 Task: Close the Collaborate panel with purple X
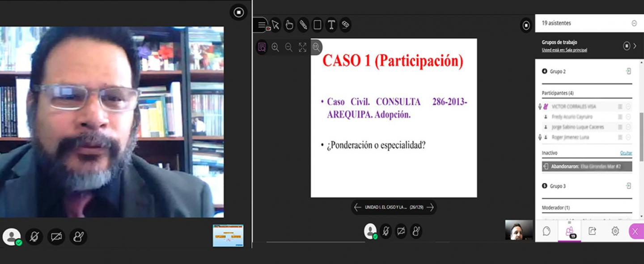[636, 231]
